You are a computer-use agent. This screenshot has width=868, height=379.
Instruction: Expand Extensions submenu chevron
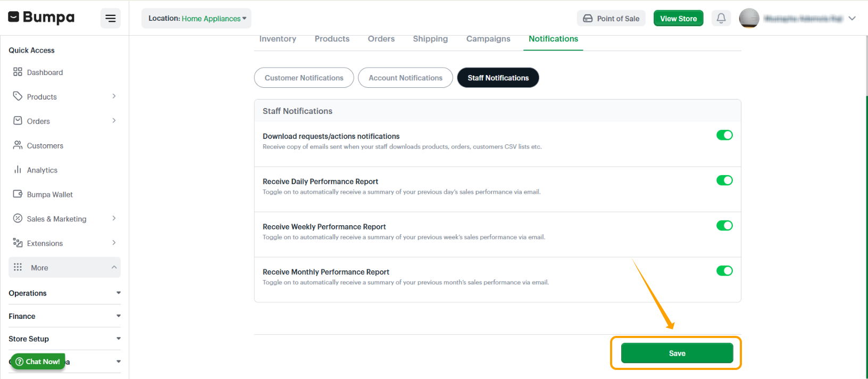pyautogui.click(x=114, y=243)
